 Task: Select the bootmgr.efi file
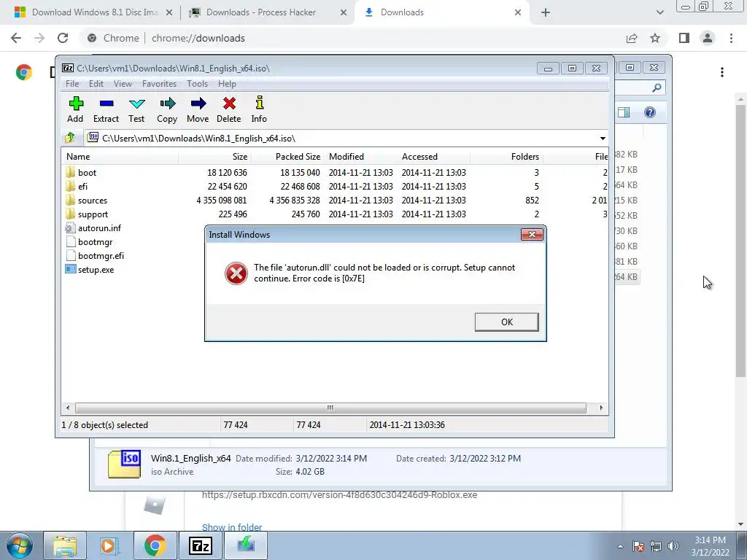pyautogui.click(x=101, y=256)
